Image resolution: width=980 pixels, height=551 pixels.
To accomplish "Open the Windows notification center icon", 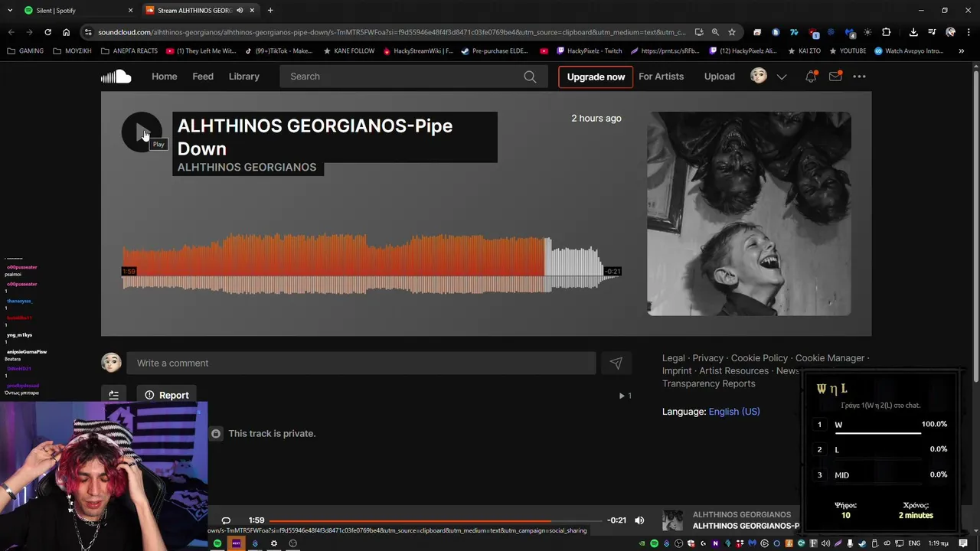I will (x=963, y=543).
